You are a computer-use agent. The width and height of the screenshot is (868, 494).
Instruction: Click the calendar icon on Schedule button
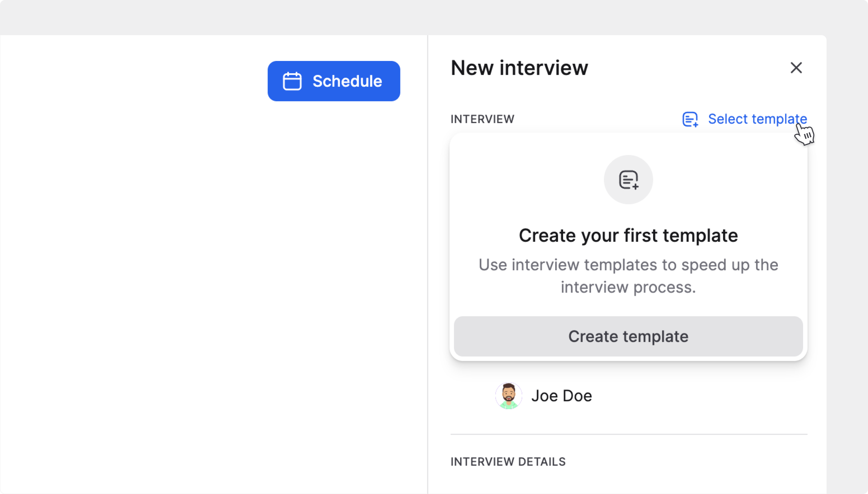292,81
